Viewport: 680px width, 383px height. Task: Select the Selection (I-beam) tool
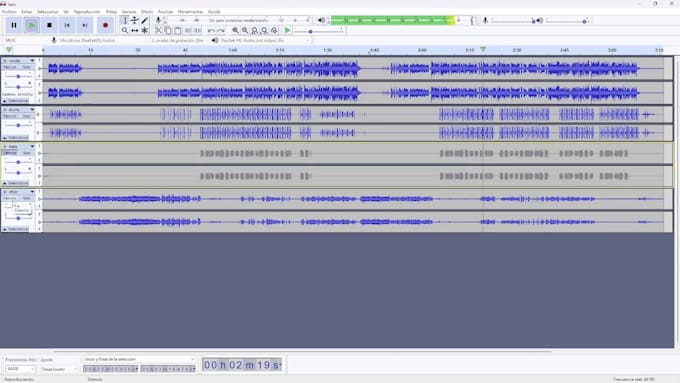point(124,20)
